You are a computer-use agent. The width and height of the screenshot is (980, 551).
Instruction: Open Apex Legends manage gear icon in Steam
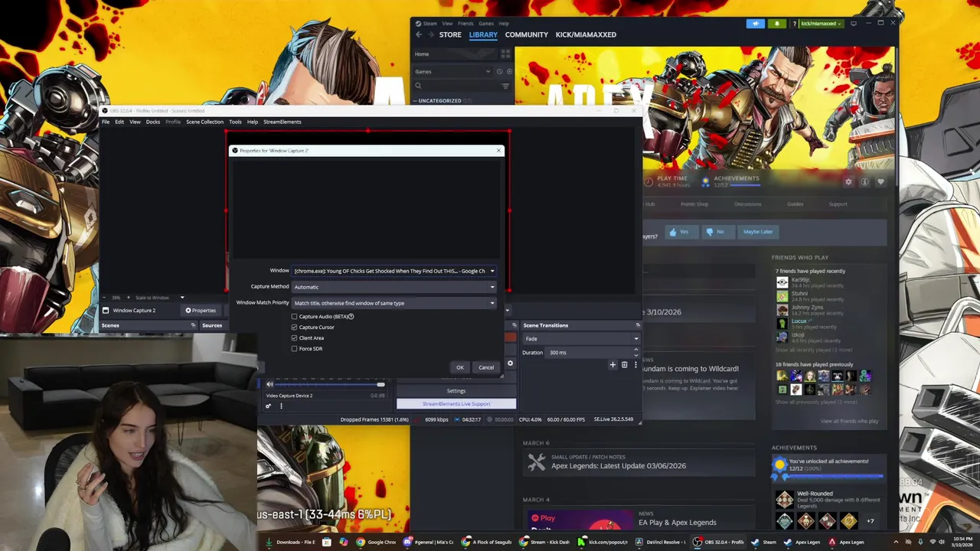coord(848,181)
